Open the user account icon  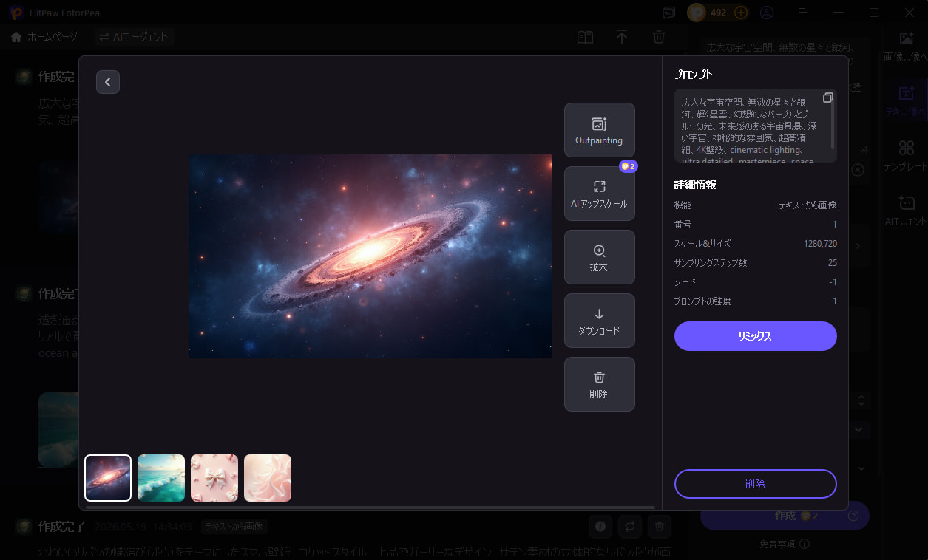767,13
